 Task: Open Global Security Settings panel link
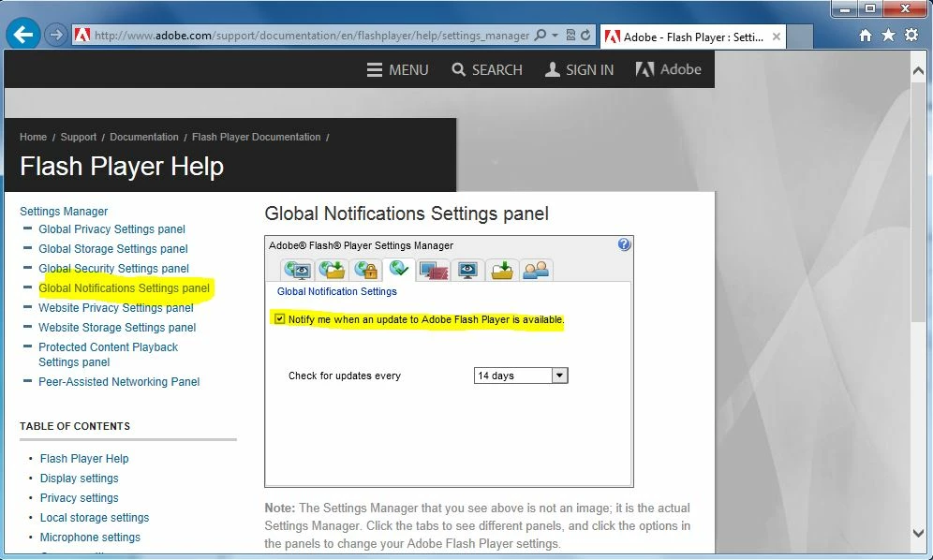[113, 269]
